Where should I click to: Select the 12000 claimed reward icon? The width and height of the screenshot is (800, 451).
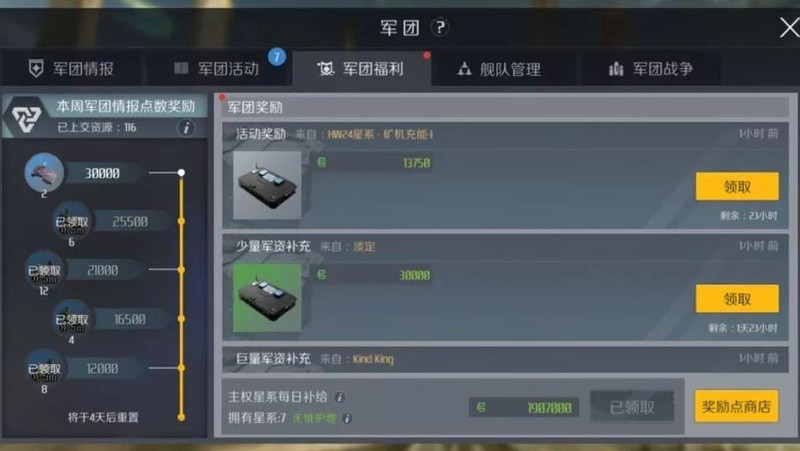pyautogui.click(x=44, y=368)
